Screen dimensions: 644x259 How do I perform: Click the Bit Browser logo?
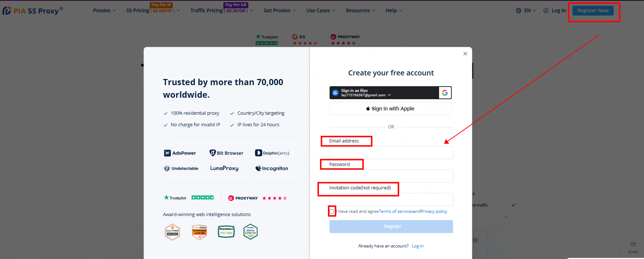227,153
